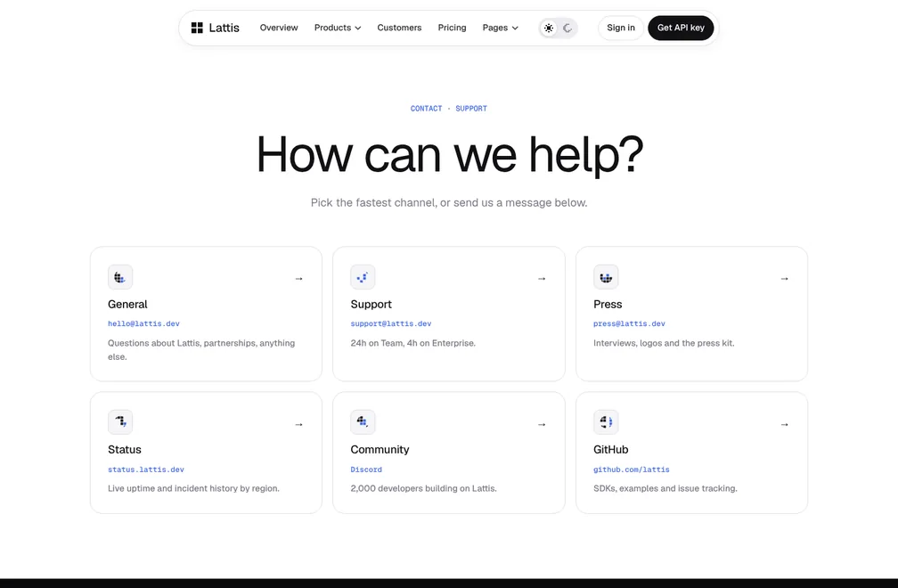The width and height of the screenshot is (898, 588).
Task: Open support@lattis.dev email link
Action: [x=390, y=323]
